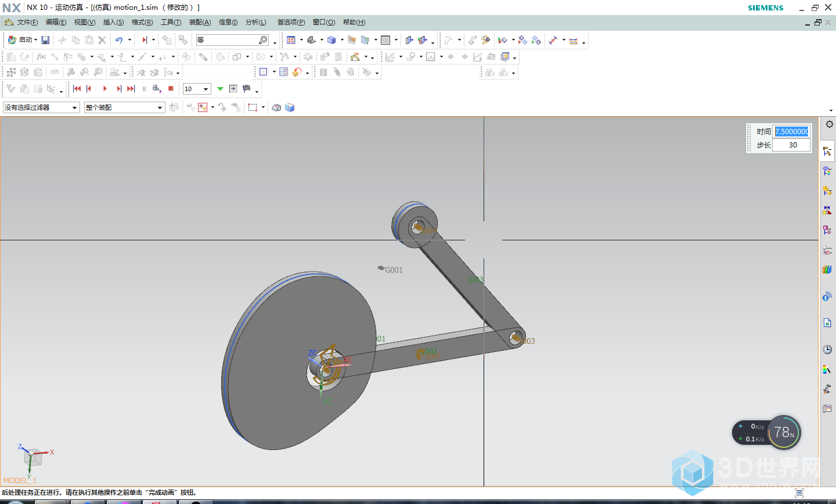
Task: Click the rotate-cube icon in third toolbar row
Action: 297,72
